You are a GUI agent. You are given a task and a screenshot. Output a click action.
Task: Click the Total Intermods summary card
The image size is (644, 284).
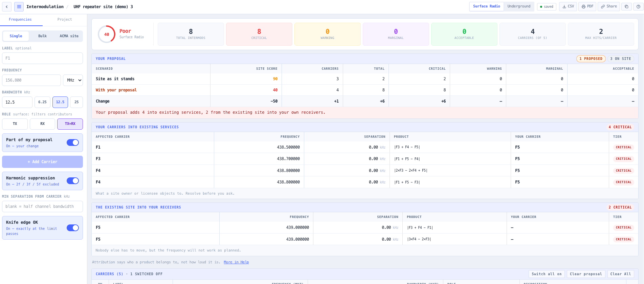[191, 34]
